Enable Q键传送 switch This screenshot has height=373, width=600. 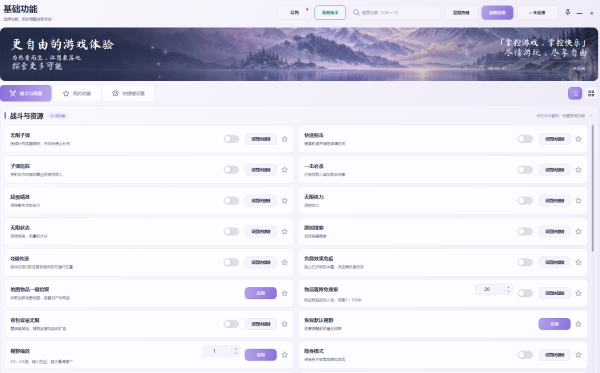point(231,262)
